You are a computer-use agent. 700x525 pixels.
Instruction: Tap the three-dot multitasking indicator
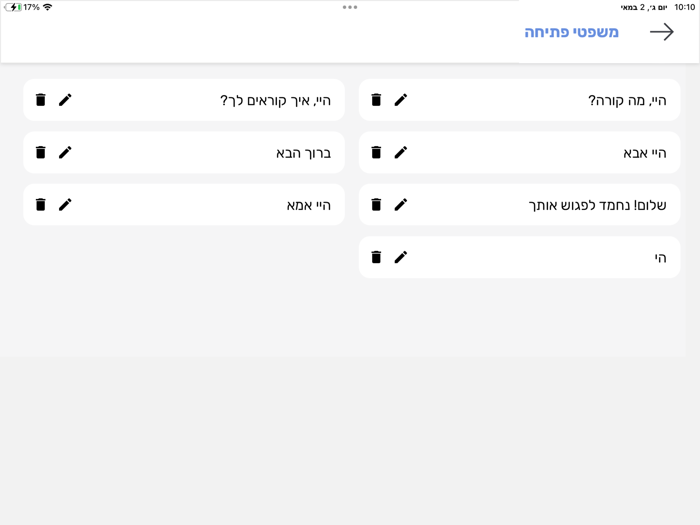[x=350, y=7]
